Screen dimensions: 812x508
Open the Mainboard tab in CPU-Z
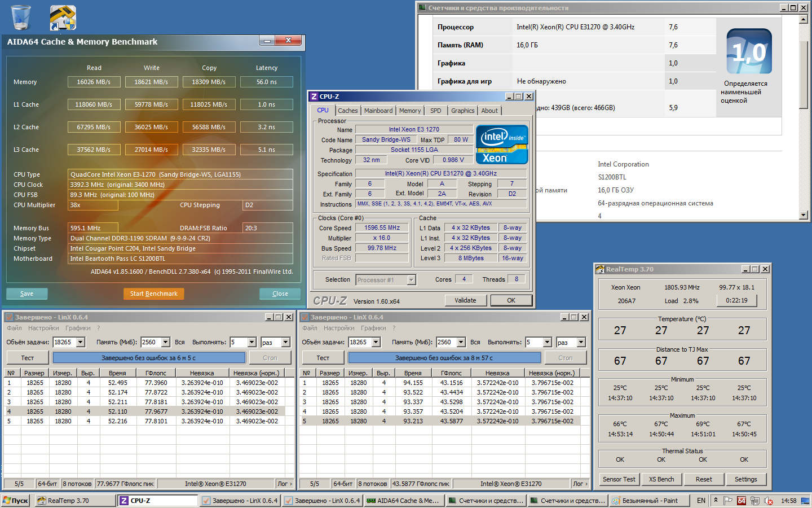click(378, 111)
